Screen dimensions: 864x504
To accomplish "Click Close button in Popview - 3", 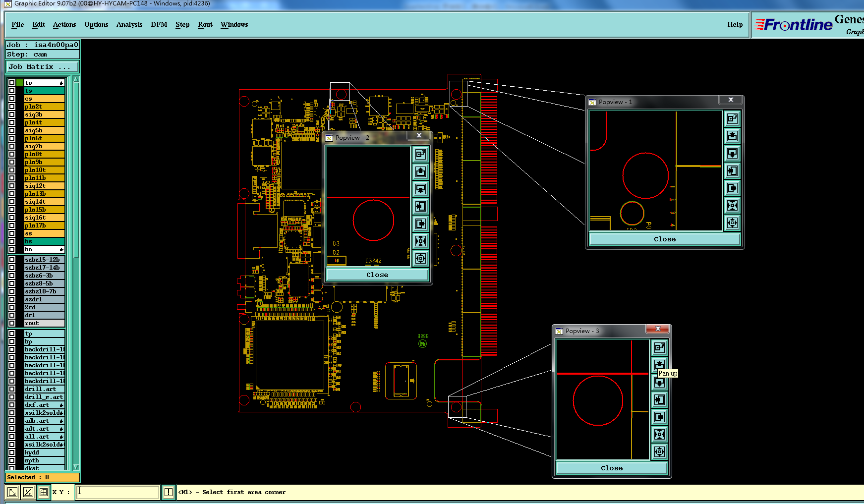I will (612, 468).
